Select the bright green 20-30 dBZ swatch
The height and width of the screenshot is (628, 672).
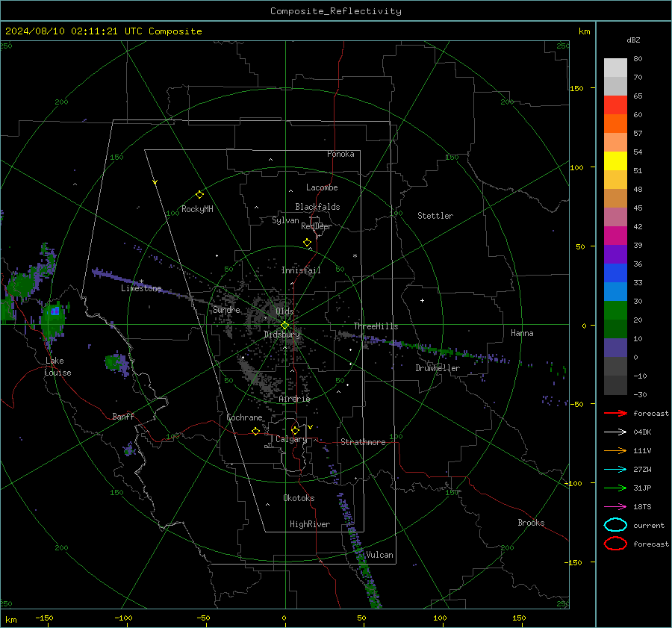[x=615, y=310]
